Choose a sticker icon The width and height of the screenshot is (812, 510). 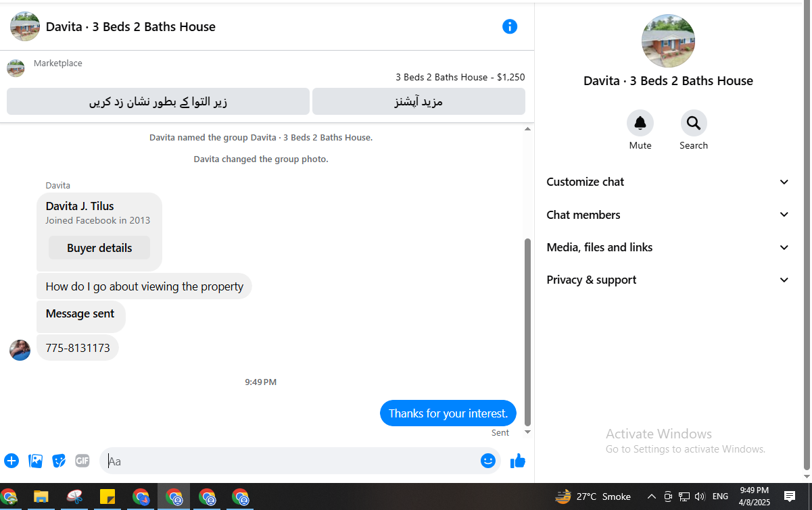pyautogui.click(x=59, y=461)
